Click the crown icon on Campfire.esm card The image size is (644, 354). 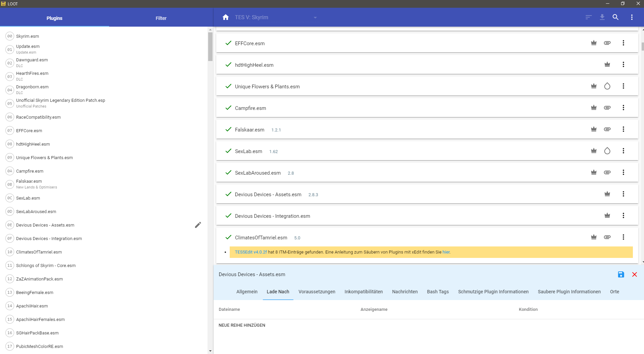pyautogui.click(x=594, y=108)
